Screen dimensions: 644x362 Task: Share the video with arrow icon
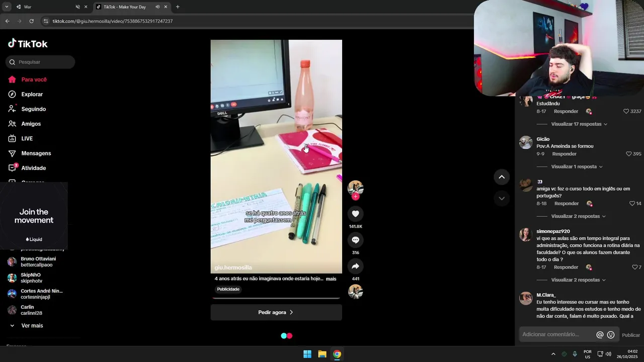pos(355,266)
